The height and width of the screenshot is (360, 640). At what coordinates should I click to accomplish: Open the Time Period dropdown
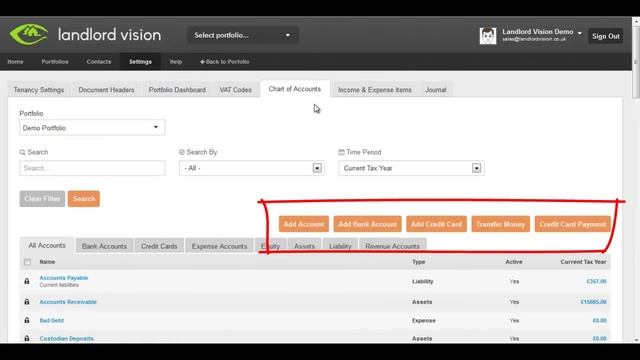click(411, 168)
